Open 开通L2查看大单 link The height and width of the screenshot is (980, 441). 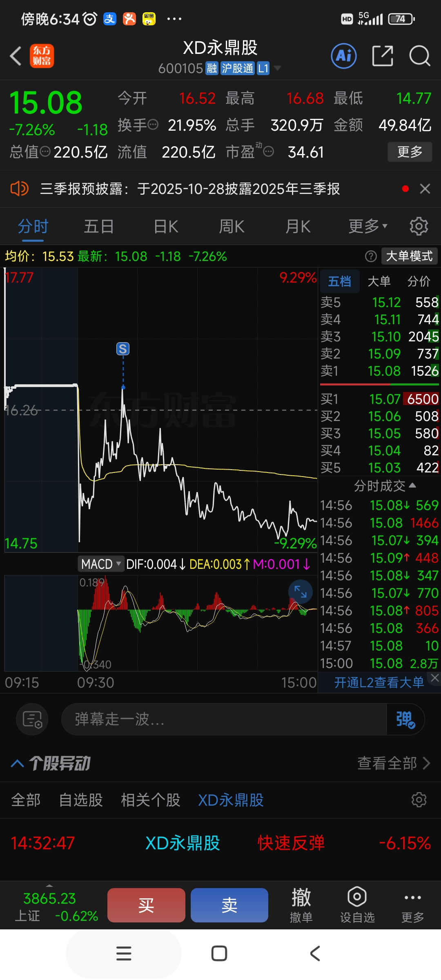click(x=379, y=682)
